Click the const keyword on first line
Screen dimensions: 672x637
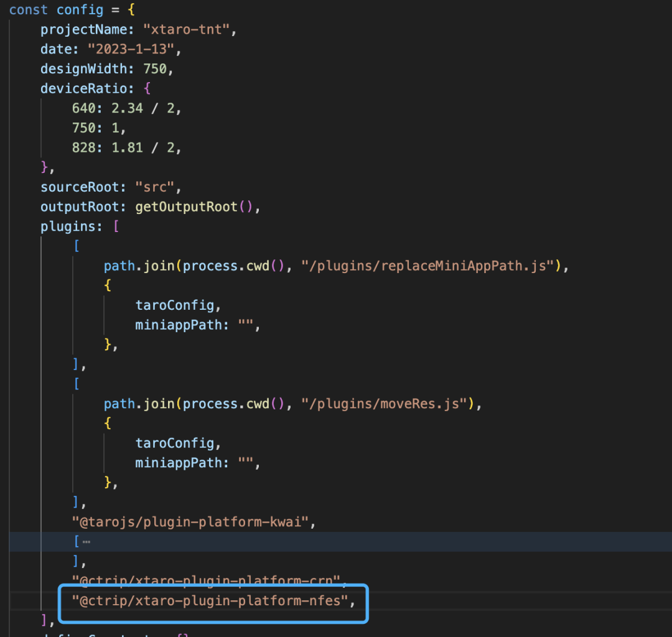pos(29,10)
